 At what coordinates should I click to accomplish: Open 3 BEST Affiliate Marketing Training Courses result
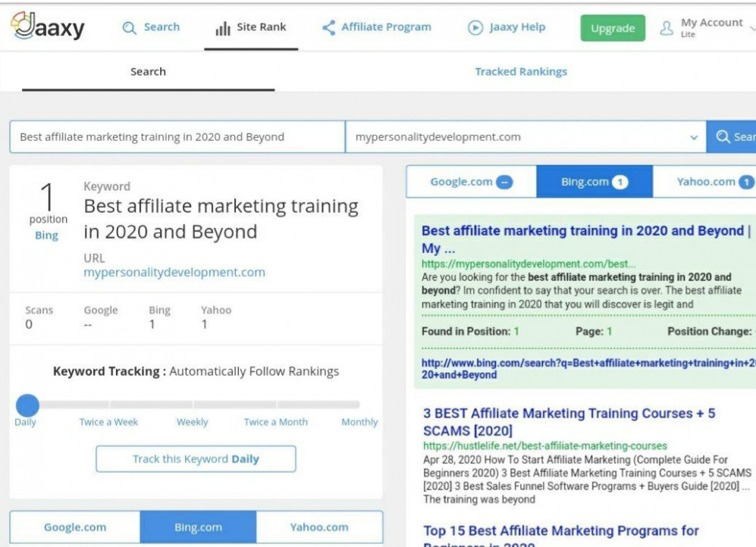click(569, 422)
